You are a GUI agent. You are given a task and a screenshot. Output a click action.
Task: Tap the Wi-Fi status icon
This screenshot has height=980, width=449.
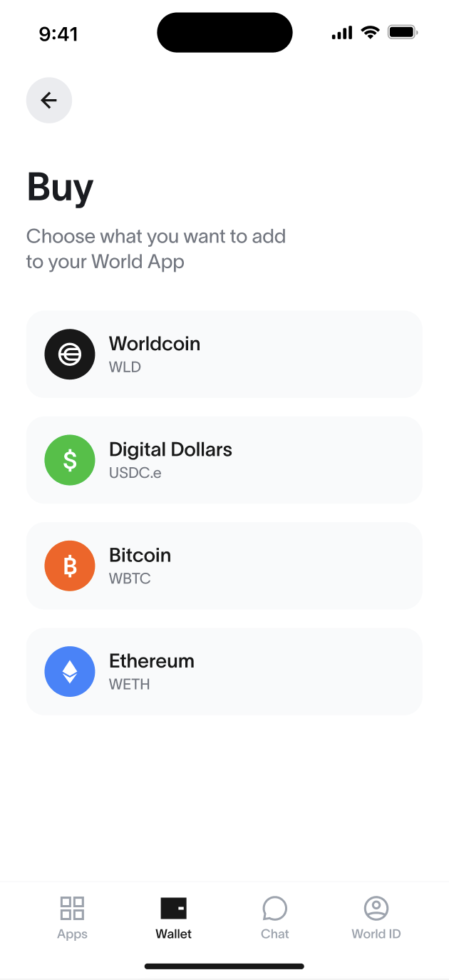370,32
